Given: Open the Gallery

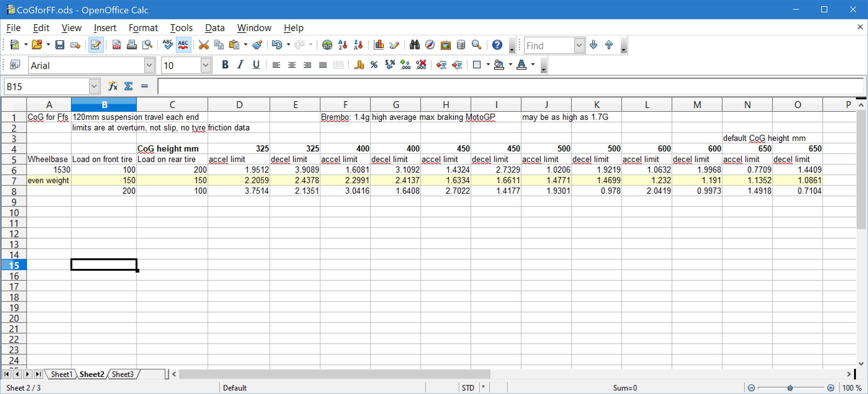Looking at the screenshot, I should [445, 45].
